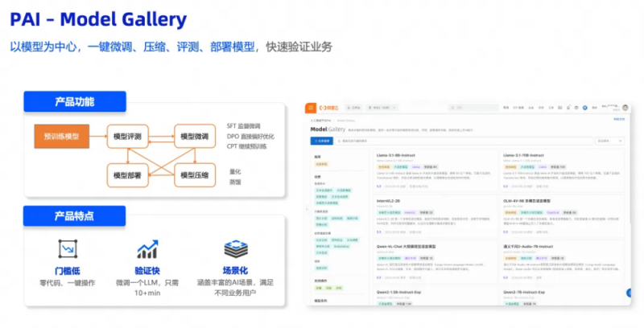
Task: Select the Qwen2-7B-Instruct-Exp model title
Action: tap(524, 293)
